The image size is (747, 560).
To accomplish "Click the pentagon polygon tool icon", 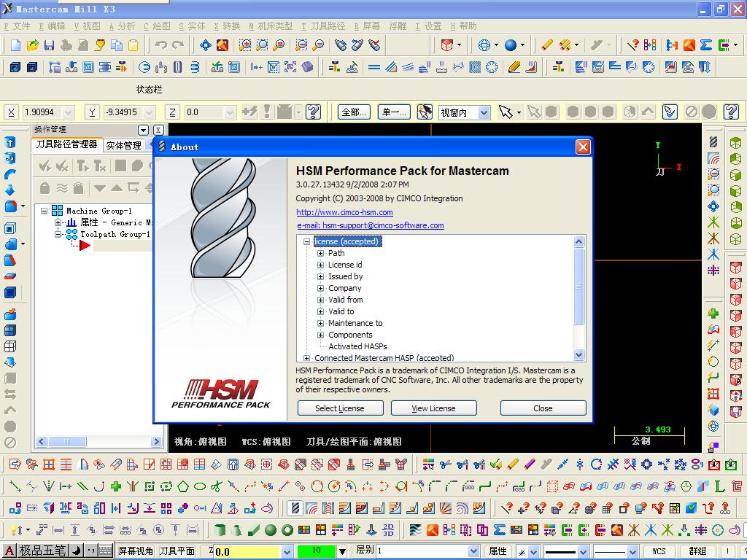I will point(183,486).
